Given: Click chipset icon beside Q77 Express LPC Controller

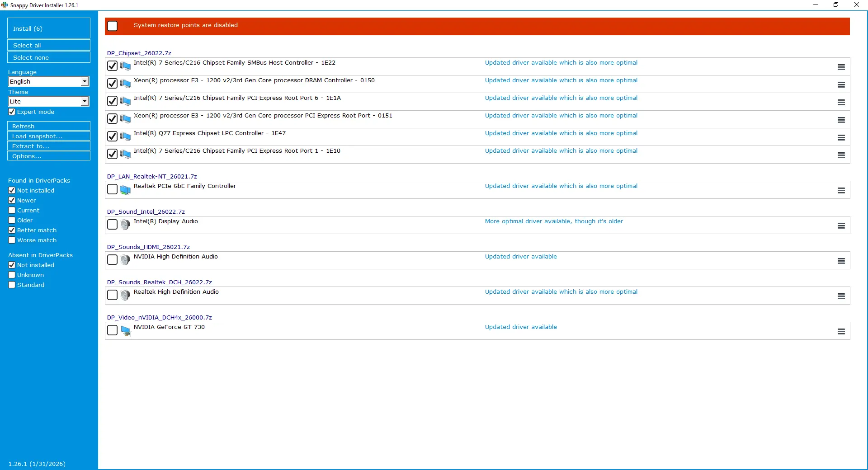Looking at the screenshot, I should [x=125, y=136].
